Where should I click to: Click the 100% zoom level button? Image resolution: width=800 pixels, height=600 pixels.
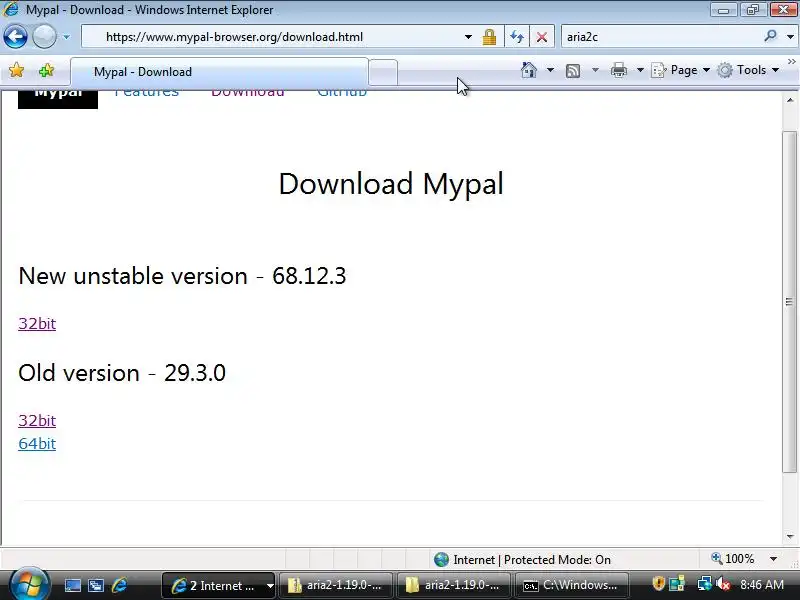[x=733, y=559]
